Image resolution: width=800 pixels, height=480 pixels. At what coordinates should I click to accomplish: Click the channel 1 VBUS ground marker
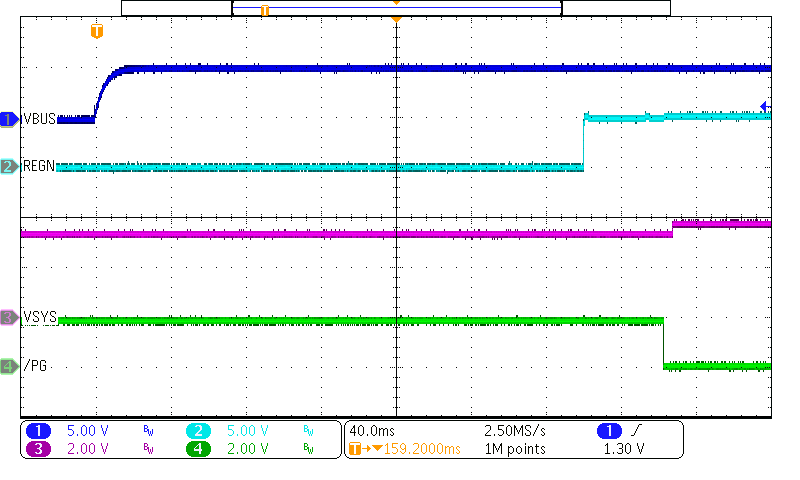tap(9, 120)
